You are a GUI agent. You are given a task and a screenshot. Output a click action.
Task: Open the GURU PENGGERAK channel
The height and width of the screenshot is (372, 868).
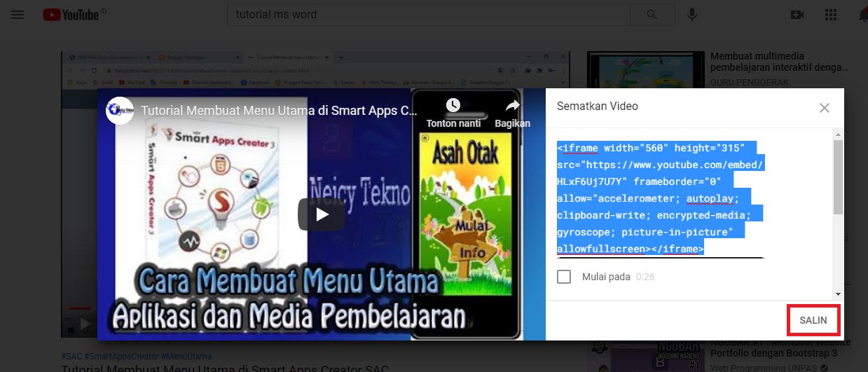[749, 82]
